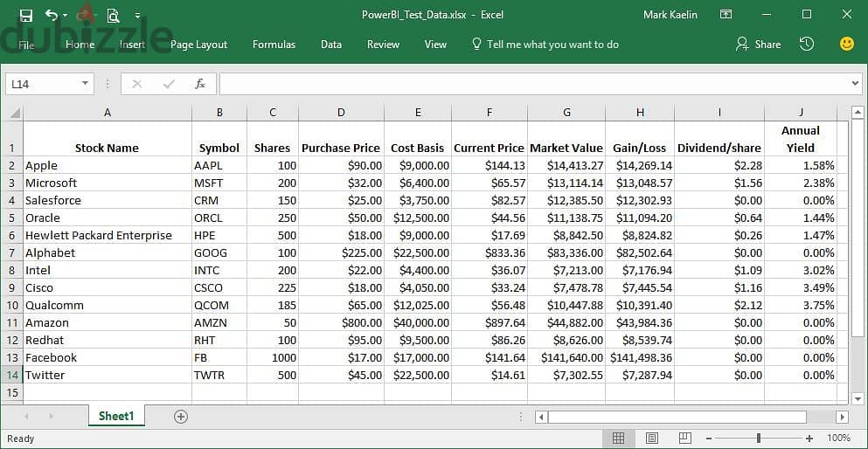Select column J header
The image size is (868, 449).
pos(801,113)
